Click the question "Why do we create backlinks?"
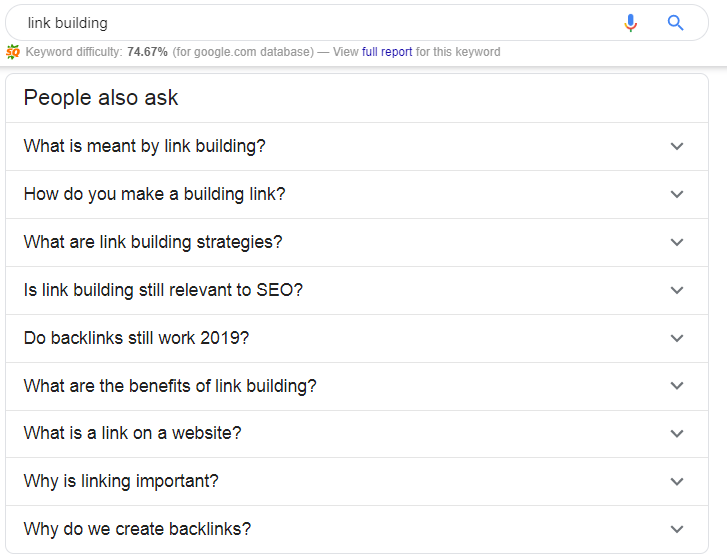 pos(137,530)
